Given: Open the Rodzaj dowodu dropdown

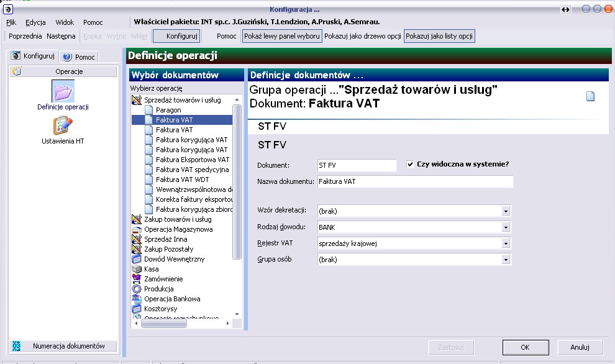Looking at the screenshot, I should [x=506, y=227].
